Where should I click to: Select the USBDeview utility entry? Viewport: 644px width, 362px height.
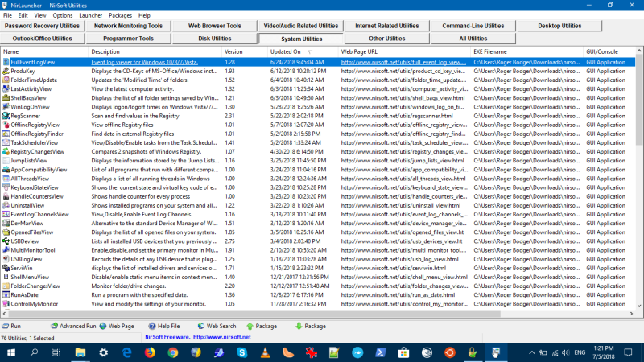[x=24, y=241]
